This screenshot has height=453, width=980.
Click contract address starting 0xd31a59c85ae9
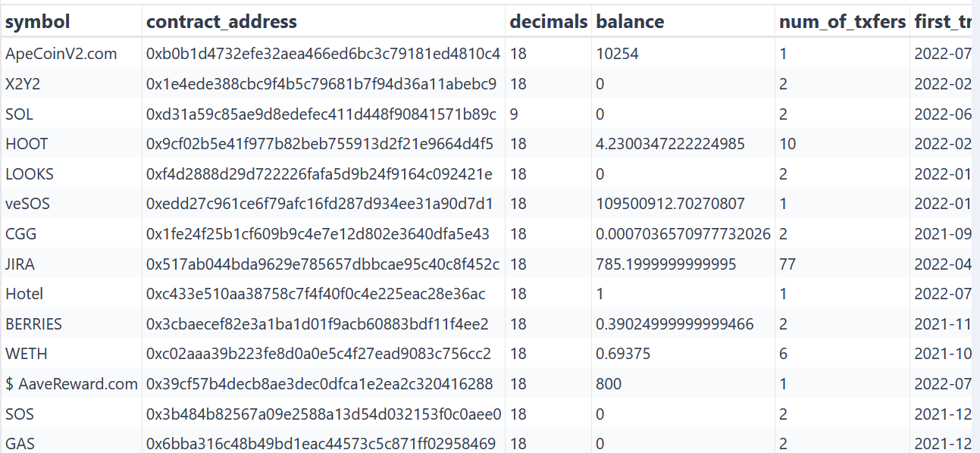321,114
